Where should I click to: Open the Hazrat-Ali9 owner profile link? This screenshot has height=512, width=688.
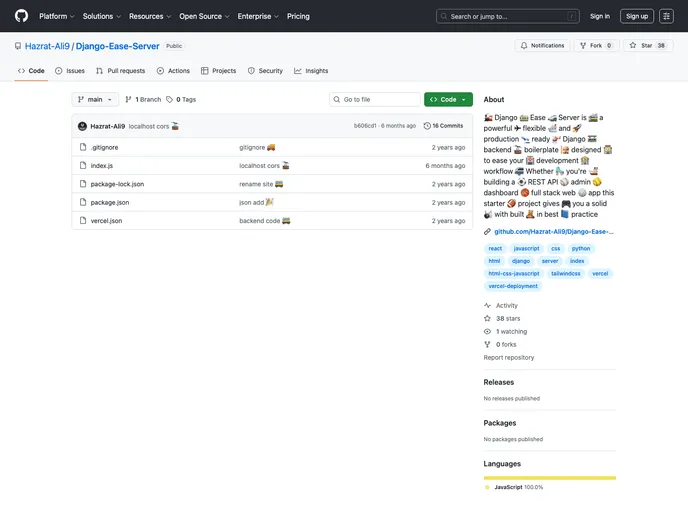pos(47,46)
